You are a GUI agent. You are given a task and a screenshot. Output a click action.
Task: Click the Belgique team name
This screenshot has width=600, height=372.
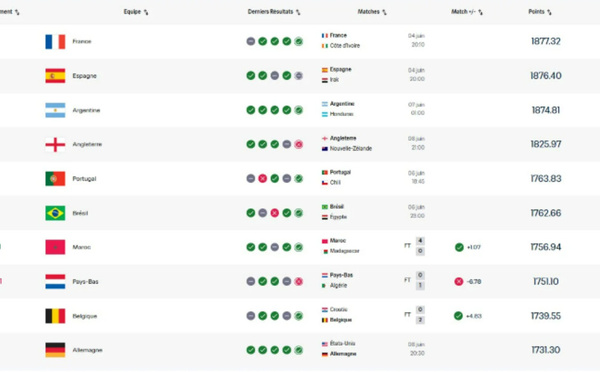(x=85, y=316)
